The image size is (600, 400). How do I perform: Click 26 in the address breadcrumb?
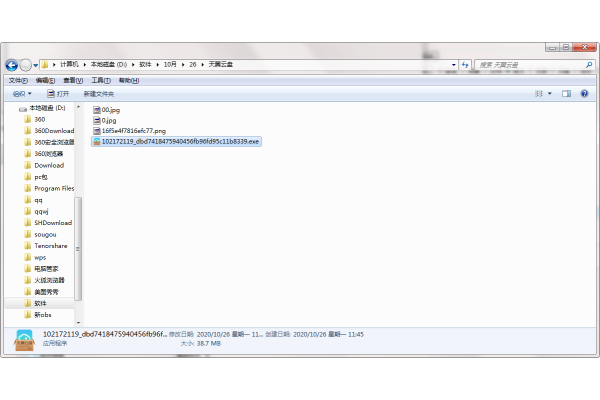coord(193,65)
